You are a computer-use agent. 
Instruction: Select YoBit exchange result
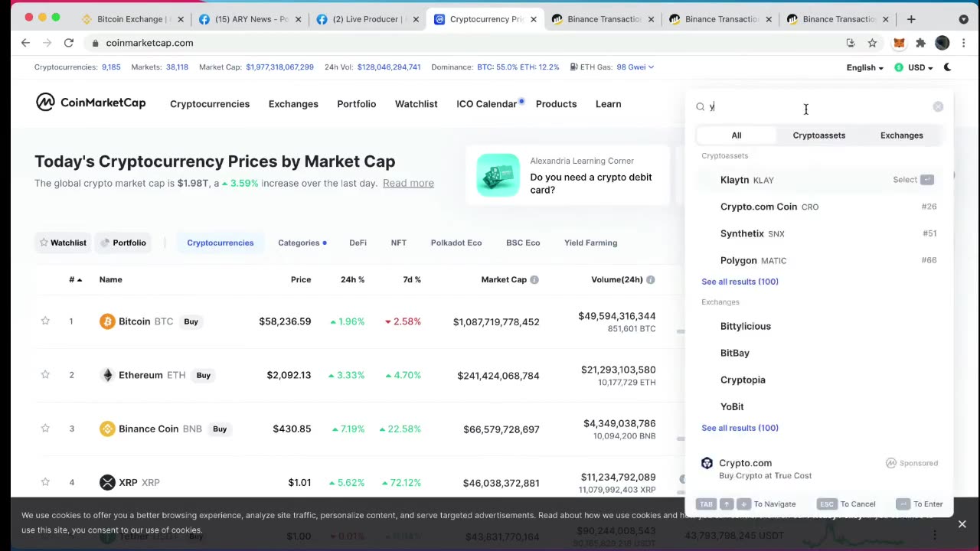click(x=819, y=406)
